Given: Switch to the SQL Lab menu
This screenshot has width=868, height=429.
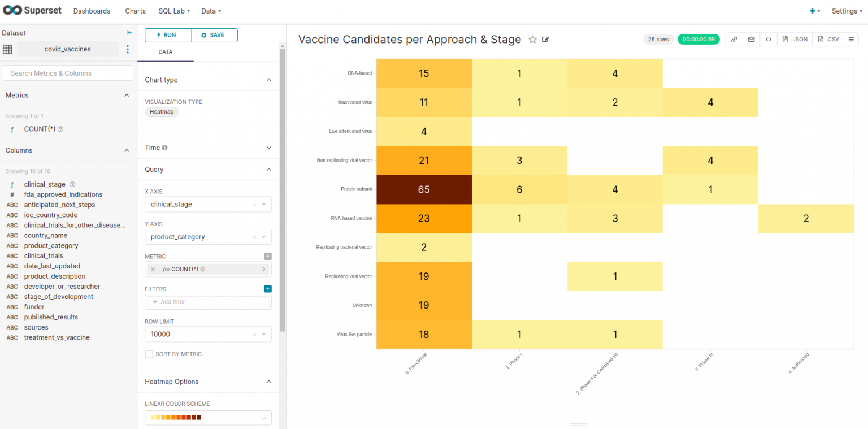Looking at the screenshot, I should coord(173,11).
